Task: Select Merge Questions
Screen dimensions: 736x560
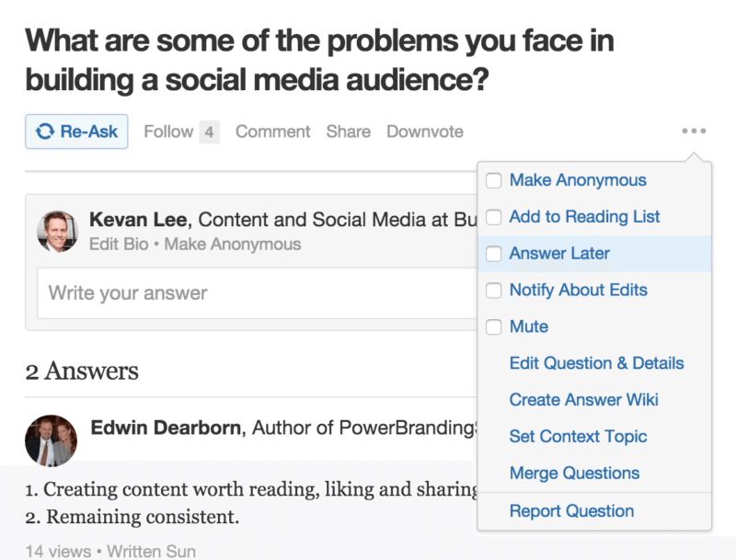Action: pos(575,474)
